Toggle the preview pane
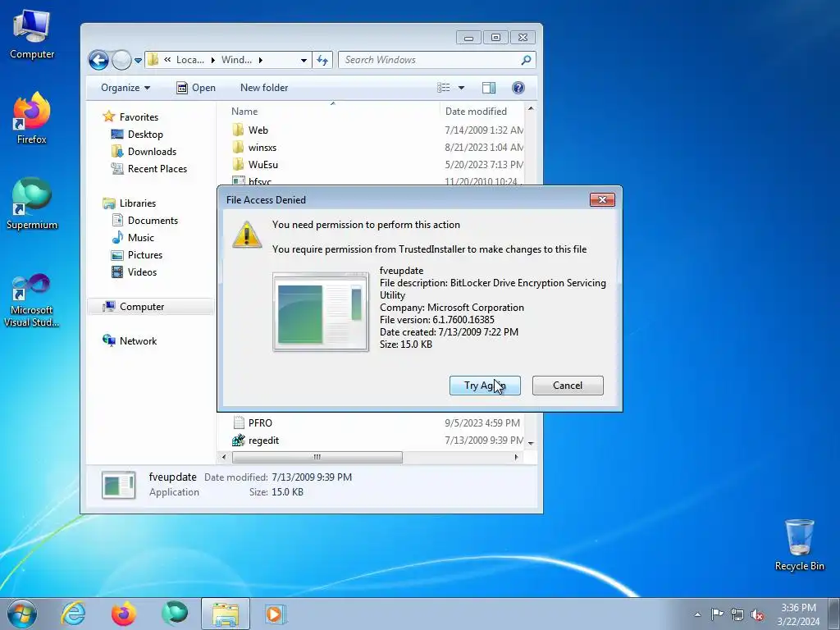This screenshot has width=840, height=630. pyautogui.click(x=489, y=88)
